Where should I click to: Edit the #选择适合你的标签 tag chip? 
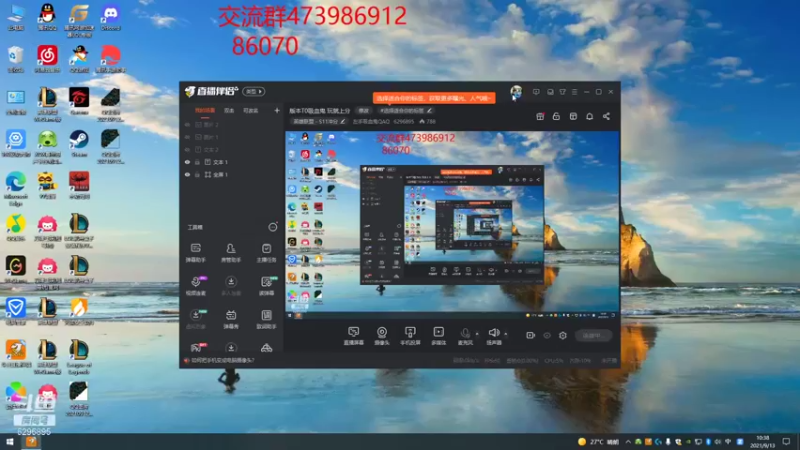406,110
